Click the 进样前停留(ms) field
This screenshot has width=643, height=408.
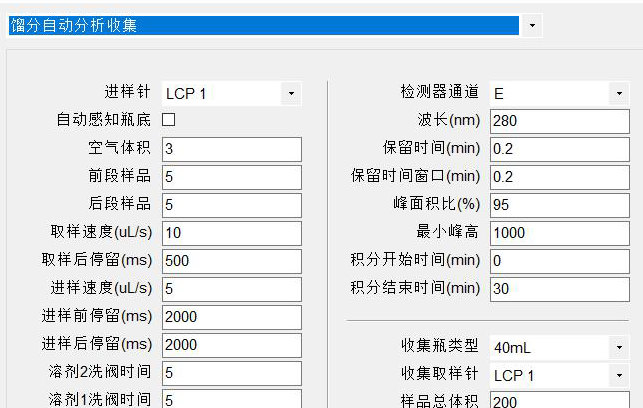(x=230, y=317)
